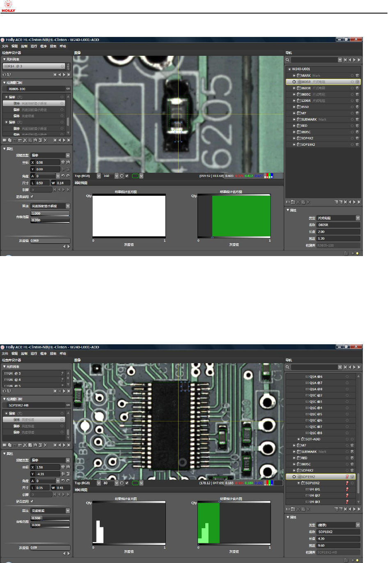Open 文件 menu in the upper Holly AOI window
Viewport: 392px width, 563px height.
5,46
